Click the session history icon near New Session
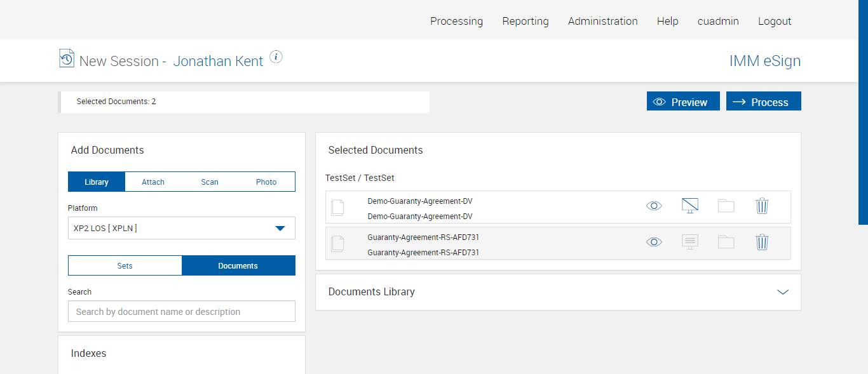The width and height of the screenshot is (868, 374). (67, 58)
